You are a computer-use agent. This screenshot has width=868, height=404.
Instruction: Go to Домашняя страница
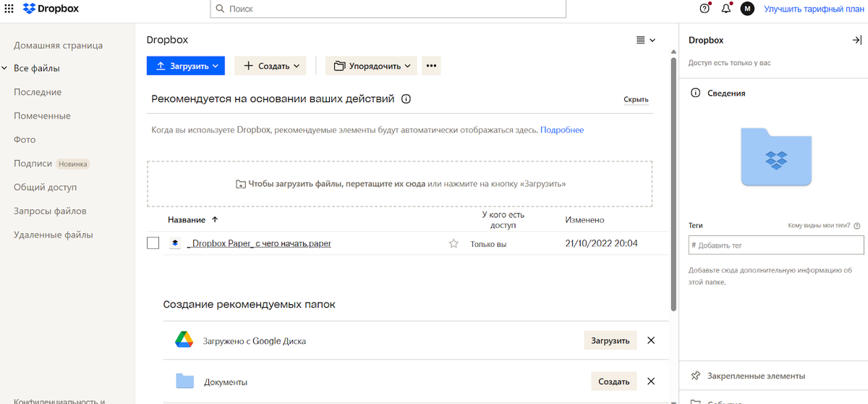click(x=58, y=45)
